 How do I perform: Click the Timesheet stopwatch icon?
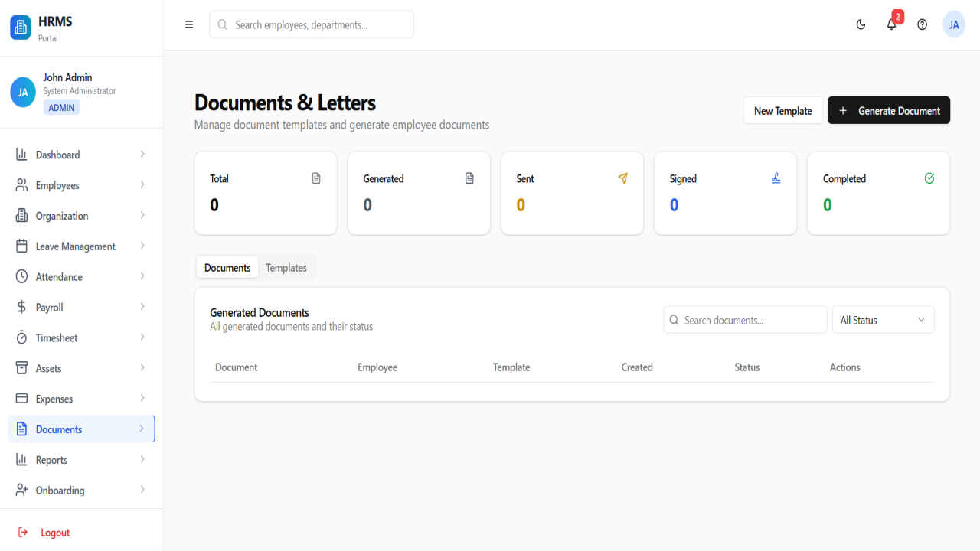click(x=21, y=337)
